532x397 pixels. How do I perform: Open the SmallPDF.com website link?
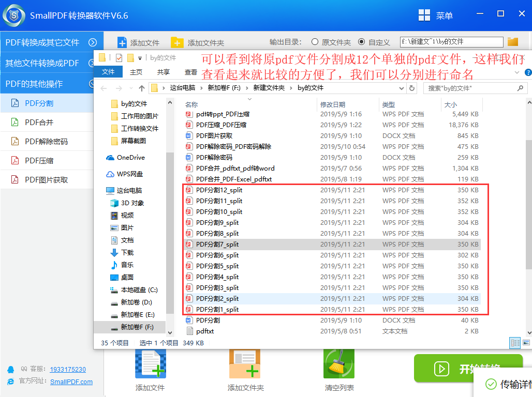(x=71, y=381)
